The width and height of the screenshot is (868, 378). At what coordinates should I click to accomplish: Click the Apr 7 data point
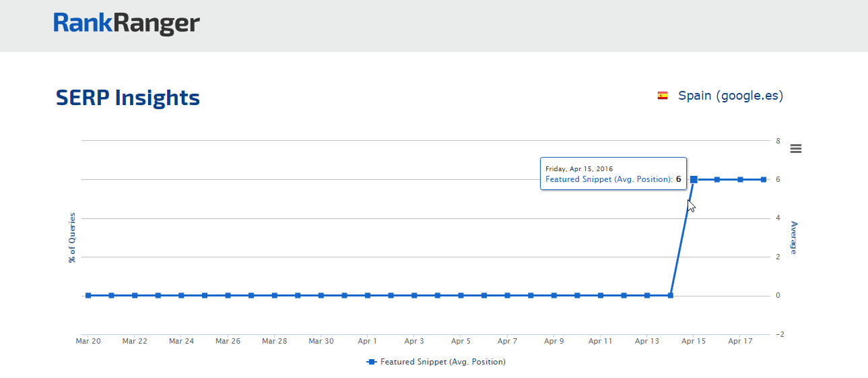coord(507,295)
